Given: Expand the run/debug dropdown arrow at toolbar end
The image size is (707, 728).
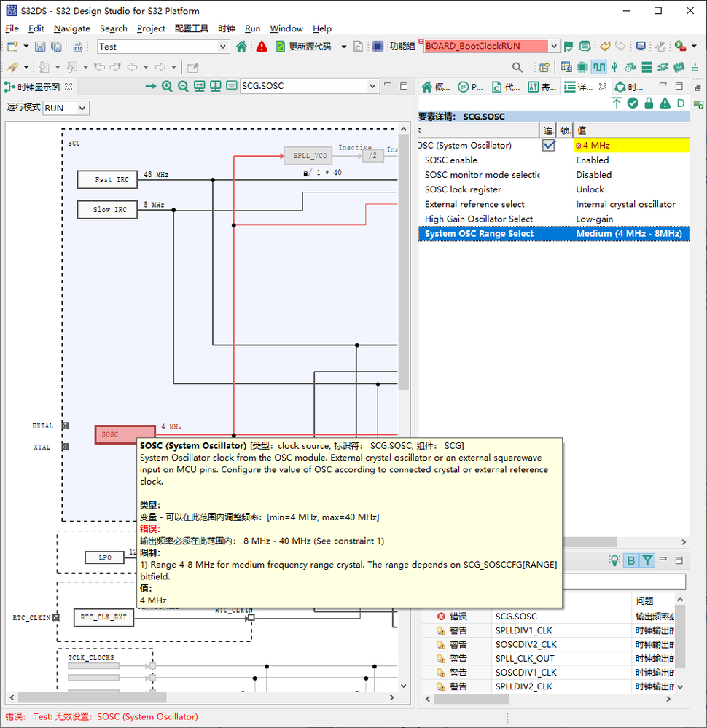Looking at the screenshot, I should (695, 46).
